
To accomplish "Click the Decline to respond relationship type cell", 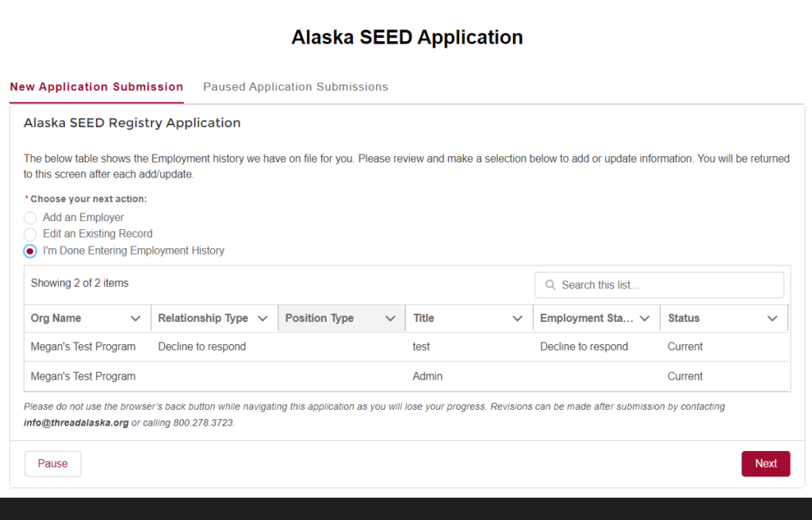I will (202, 346).
